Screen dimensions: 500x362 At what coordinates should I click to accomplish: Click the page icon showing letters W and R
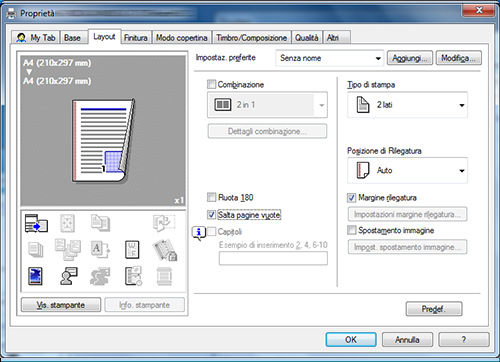point(132,250)
